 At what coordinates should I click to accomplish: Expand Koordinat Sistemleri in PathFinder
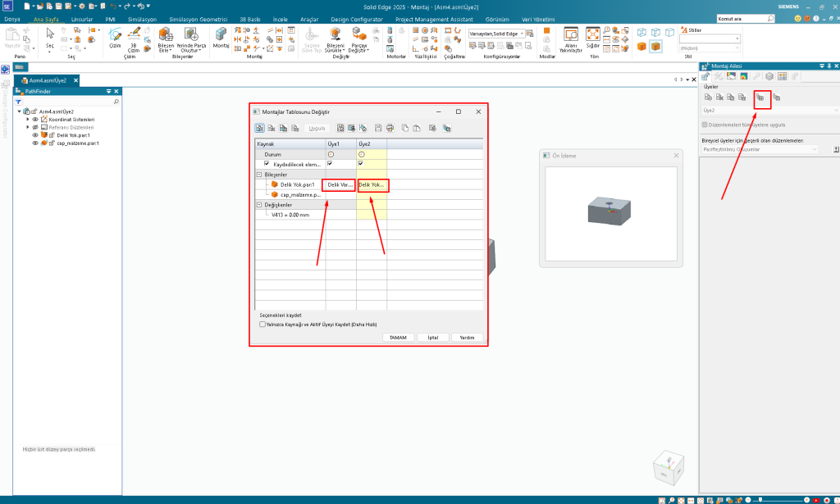click(x=27, y=119)
